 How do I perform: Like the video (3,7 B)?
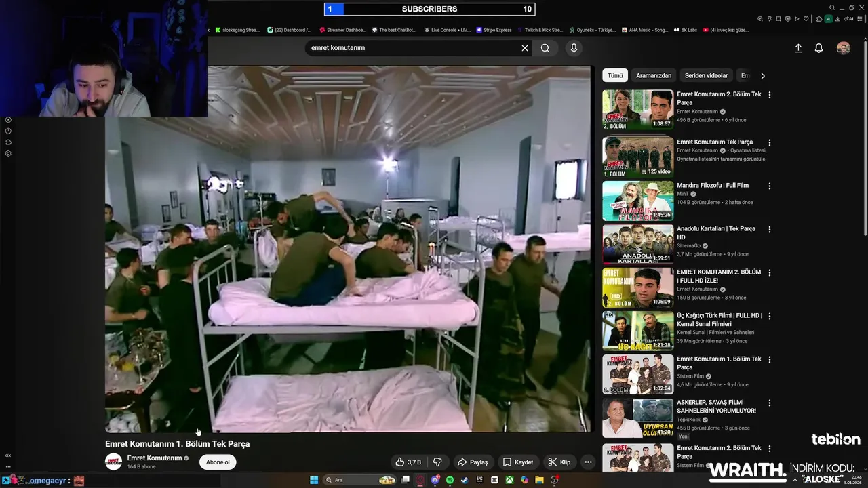click(408, 462)
